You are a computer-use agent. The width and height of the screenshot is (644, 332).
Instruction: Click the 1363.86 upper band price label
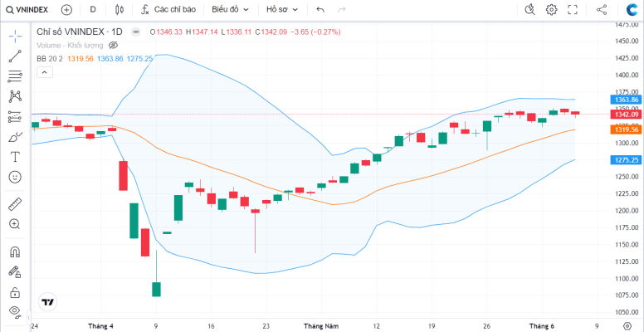(x=627, y=100)
